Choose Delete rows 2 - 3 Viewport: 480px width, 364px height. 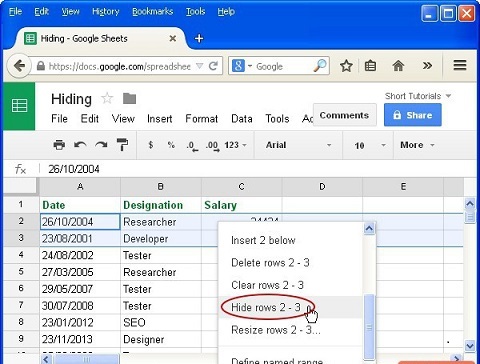pos(291,263)
